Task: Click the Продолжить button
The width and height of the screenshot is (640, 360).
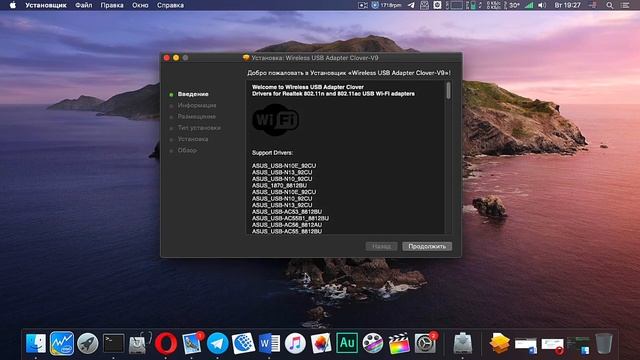Action: coord(427,246)
